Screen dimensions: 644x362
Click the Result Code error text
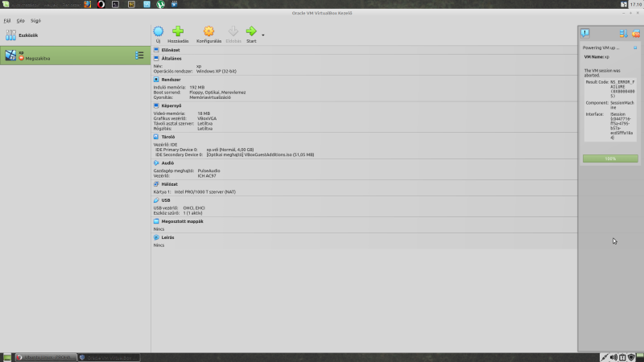pyautogui.click(x=622, y=89)
